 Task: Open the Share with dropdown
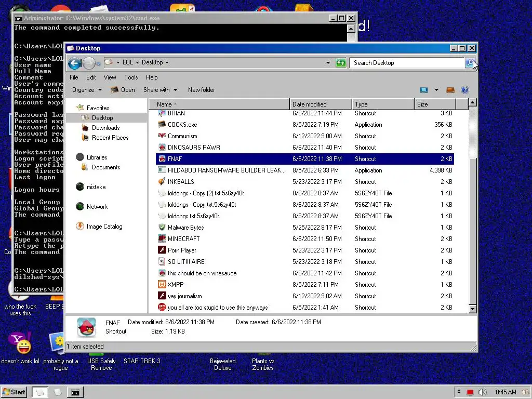click(160, 90)
